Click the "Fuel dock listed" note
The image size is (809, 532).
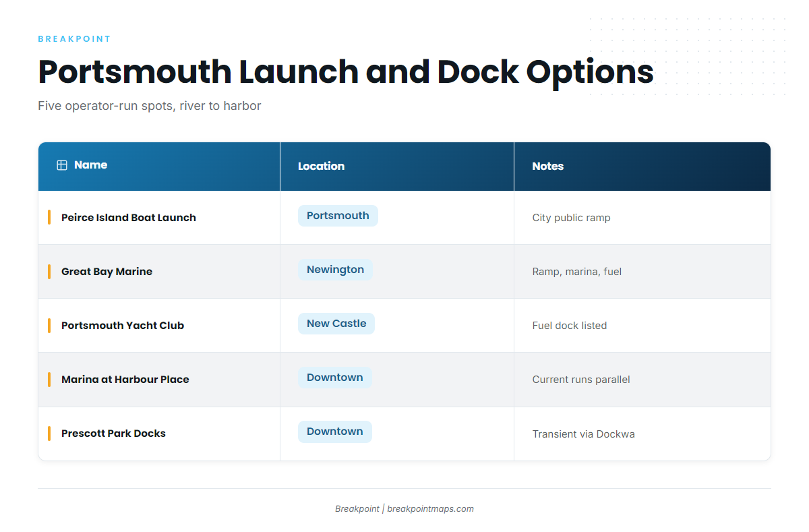tap(570, 326)
